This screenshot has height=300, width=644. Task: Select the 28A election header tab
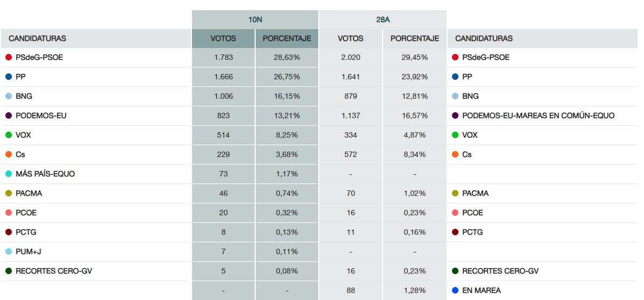(x=383, y=19)
